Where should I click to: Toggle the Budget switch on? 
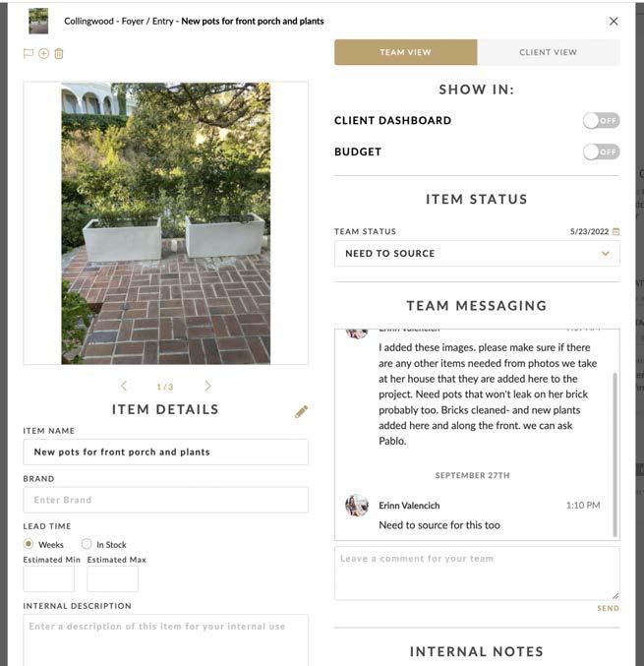(x=601, y=151)
